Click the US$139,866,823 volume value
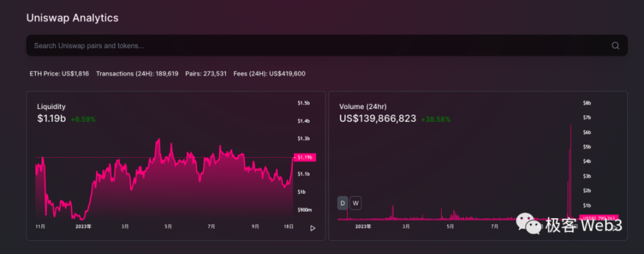 coord(378,119)
